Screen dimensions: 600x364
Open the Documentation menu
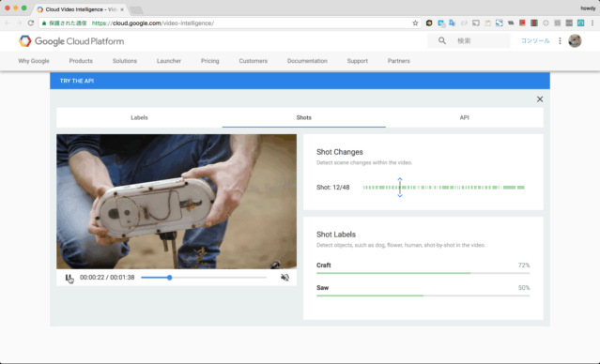click(307, 61)
